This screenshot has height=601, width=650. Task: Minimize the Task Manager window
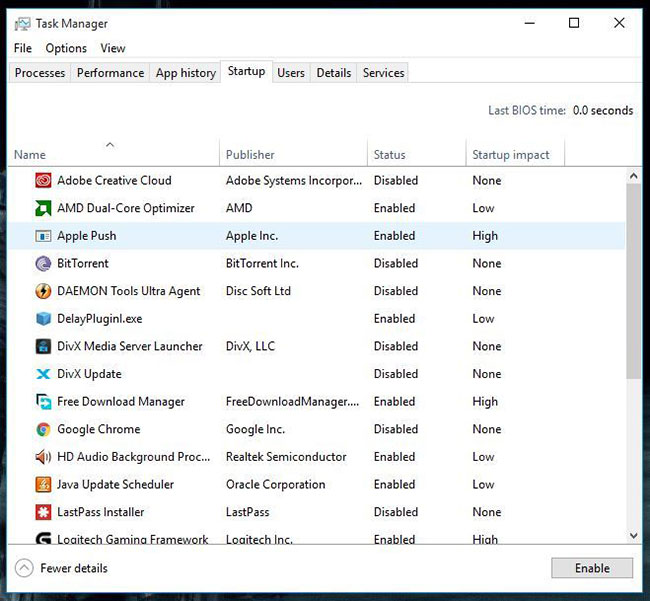pos(529,23)
